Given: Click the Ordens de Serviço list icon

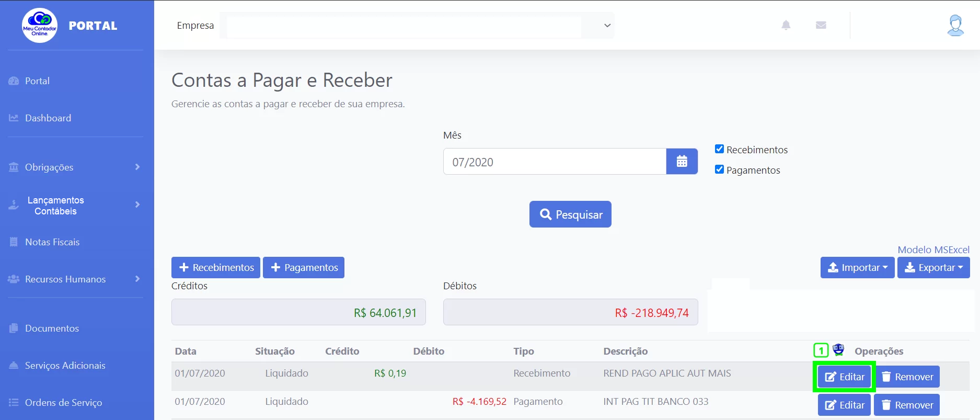Looking at the screenshot, I should pyautogui.click(x=14, y=403).
